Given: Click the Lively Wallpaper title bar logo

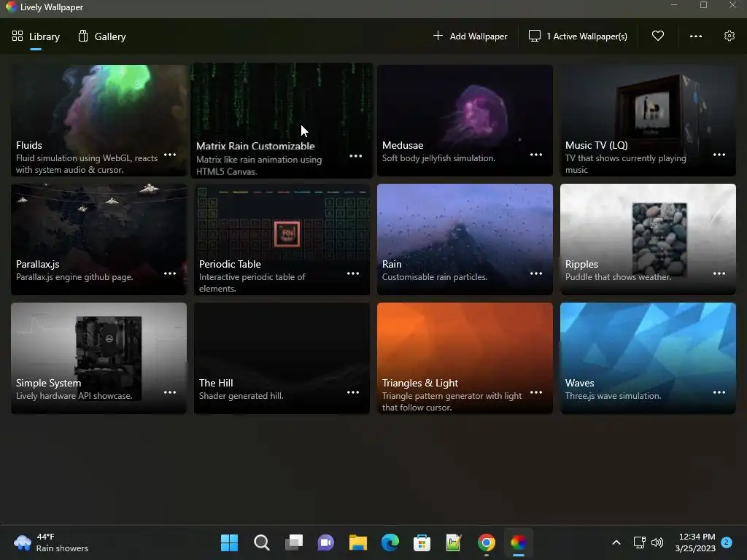Looking at the screenshot, I should [x=11, y=7].
